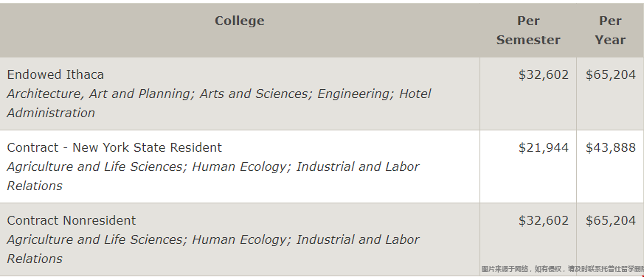Click Contract Nonresident semester tuition $32,602
644x277 pixels.
[x=544, y=221]
